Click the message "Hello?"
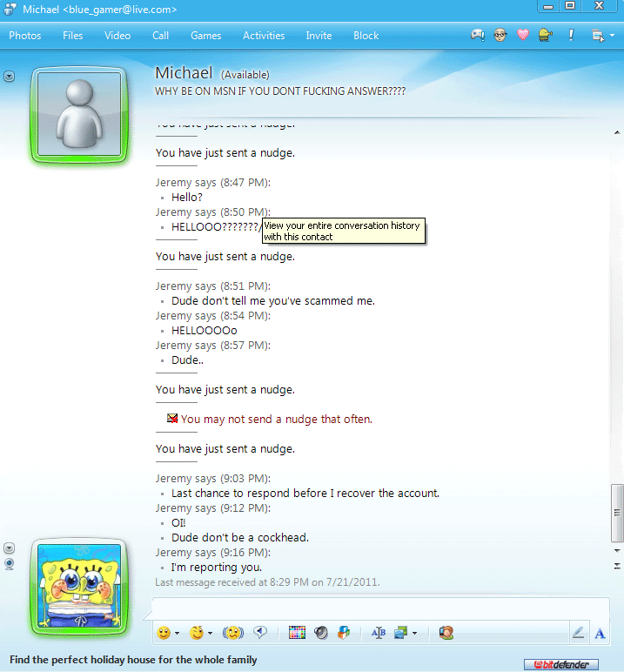This screenshot has width=624, height=672. click(187, 197)
